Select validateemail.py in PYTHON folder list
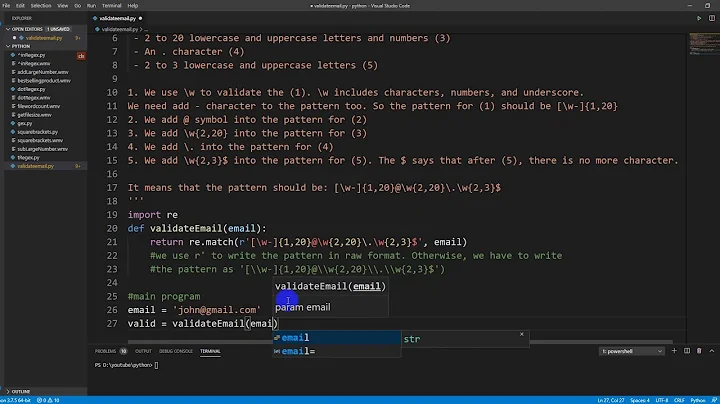720x404 pixels. tap(35, 166)
